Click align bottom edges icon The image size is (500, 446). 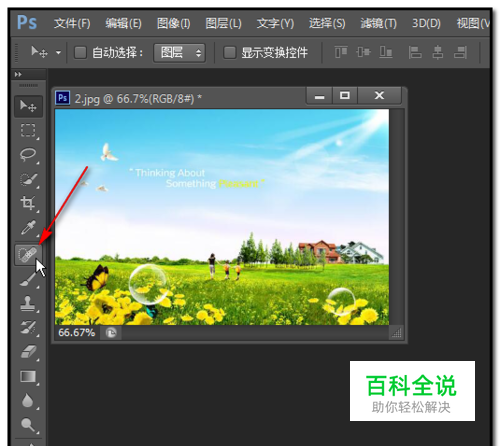pyautogui.click(x=386, y=52)
